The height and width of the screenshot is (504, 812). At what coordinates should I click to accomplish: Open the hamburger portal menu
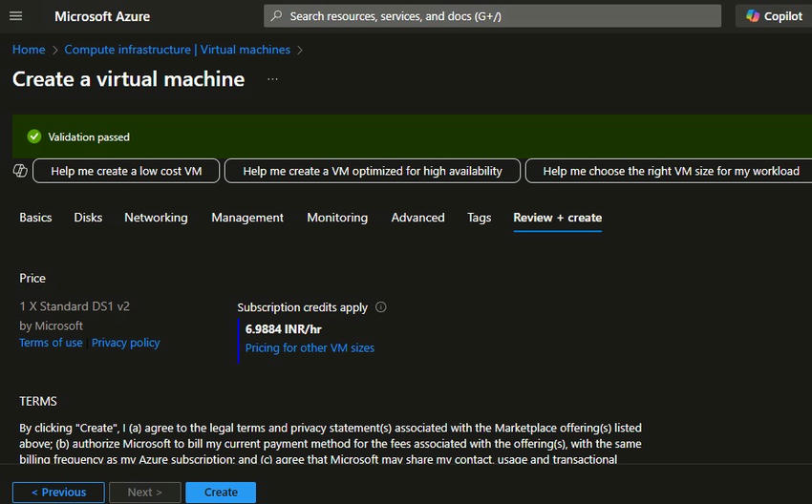tap(16, 16)
